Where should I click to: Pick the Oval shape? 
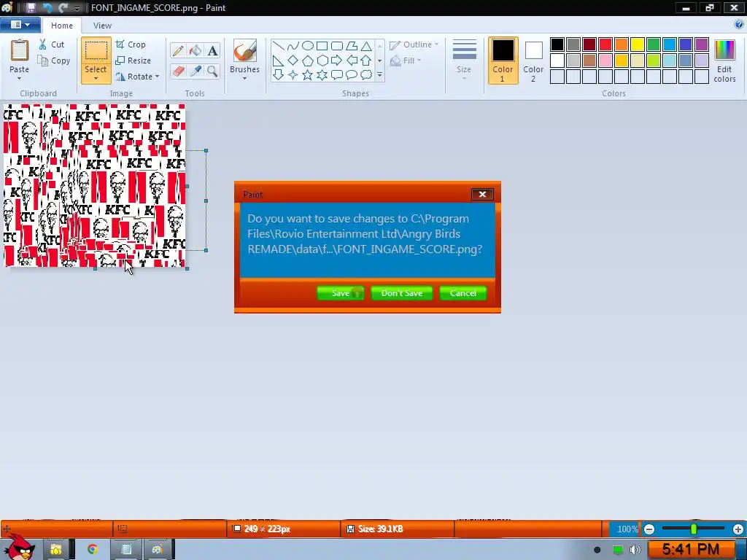coord(308,46)
